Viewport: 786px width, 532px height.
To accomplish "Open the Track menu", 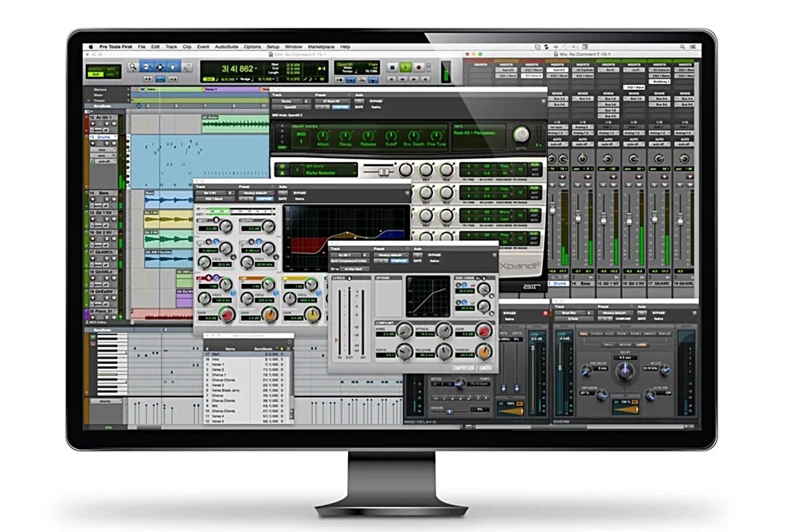I will coord(171,47).
